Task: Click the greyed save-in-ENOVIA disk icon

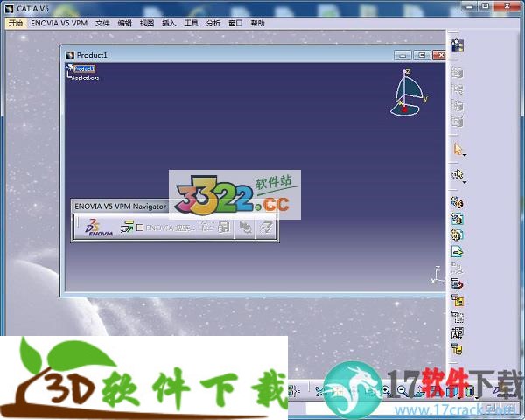Action: coord(224,227)
